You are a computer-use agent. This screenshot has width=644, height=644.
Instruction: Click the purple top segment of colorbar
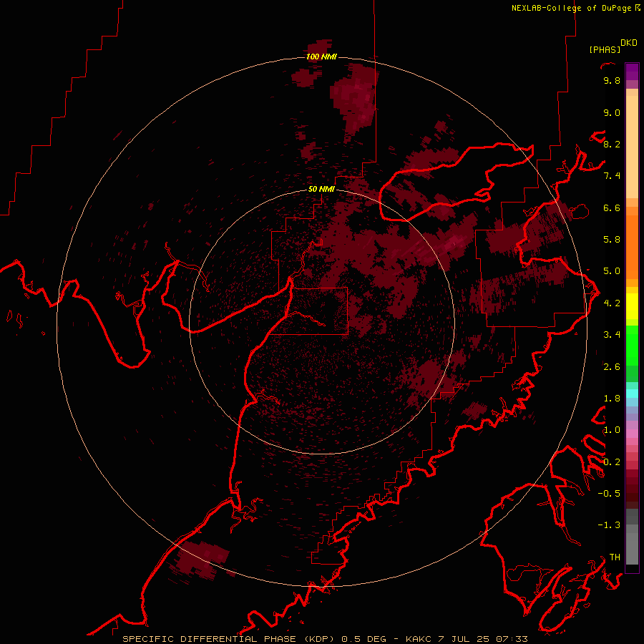[632, 72]
